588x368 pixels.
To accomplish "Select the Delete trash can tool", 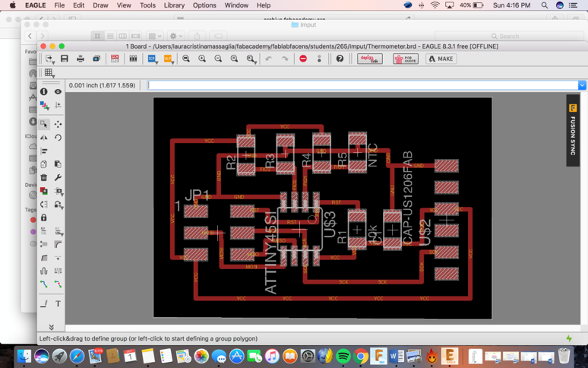I will (x=44, y=177).
